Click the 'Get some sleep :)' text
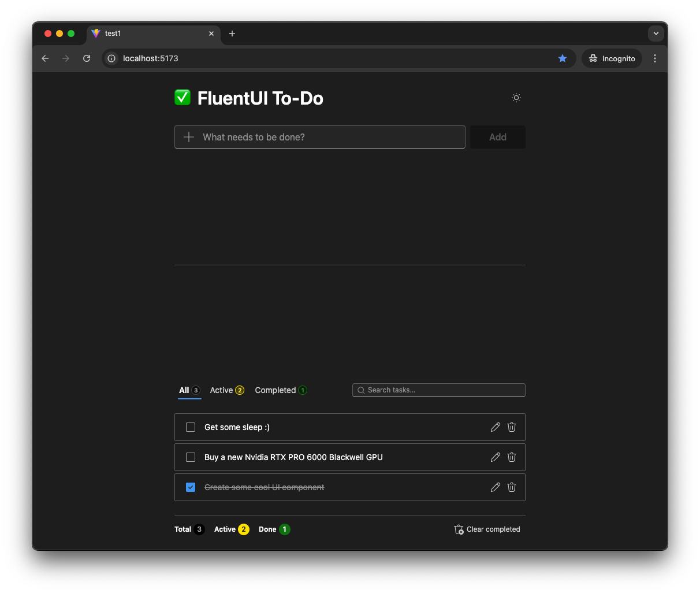The image size is (700, 593). pyautogui.click(x=237, y=427)
